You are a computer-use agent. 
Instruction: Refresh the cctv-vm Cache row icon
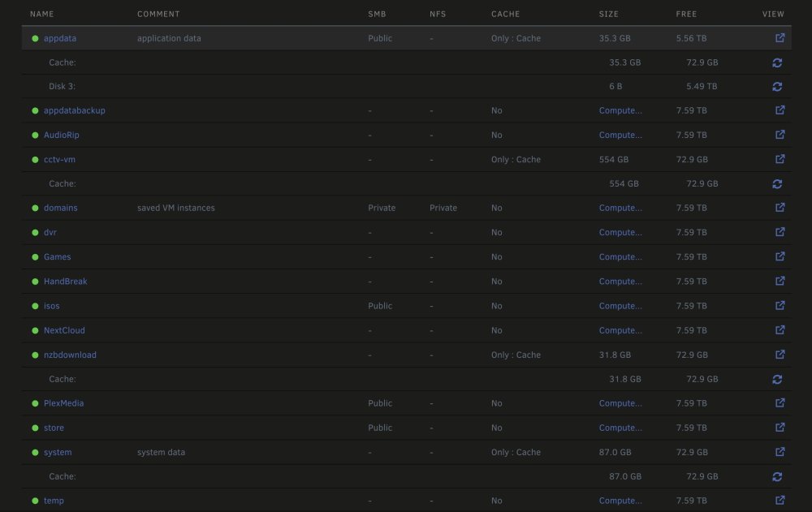click(777, 183)
